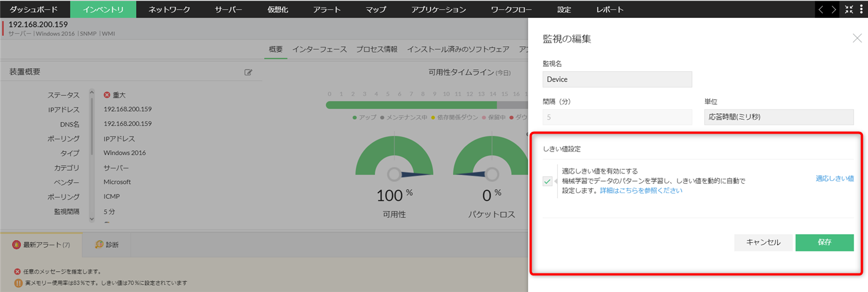Click the タイプ value Windows 2016

click(x=124, y=153)
